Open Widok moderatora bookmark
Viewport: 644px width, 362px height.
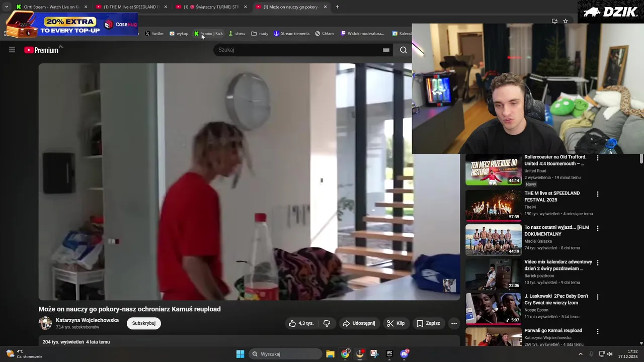[362, 34]
